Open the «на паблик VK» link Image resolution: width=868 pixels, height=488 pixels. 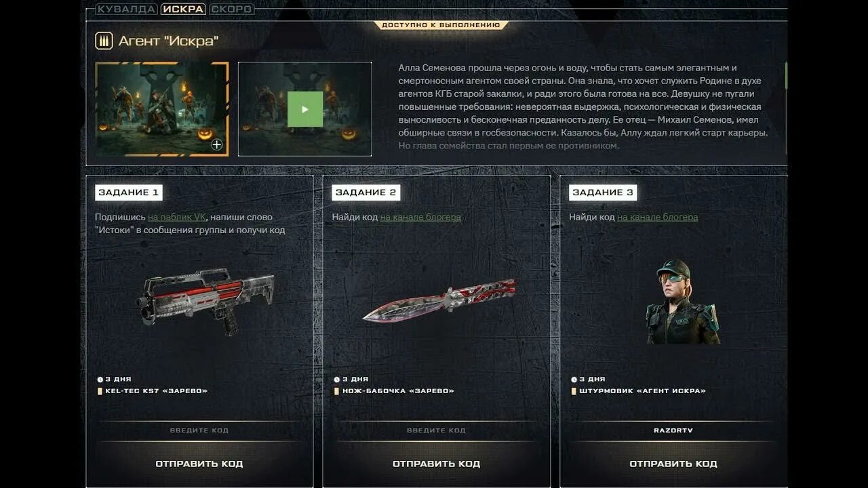point(176,217)
